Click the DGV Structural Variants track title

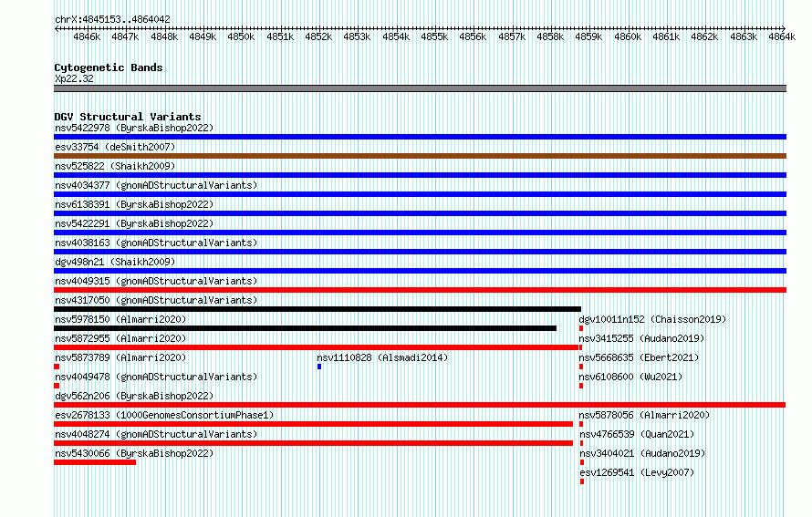128,117
